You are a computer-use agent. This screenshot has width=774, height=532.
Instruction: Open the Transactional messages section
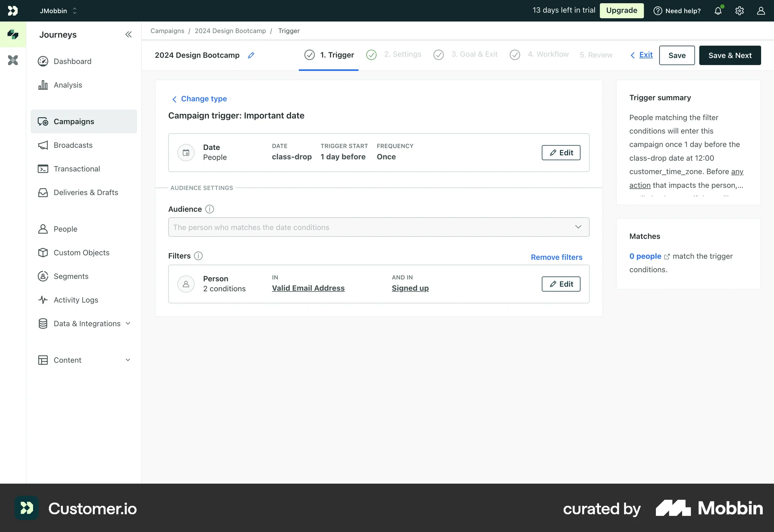tap(77, 168)
